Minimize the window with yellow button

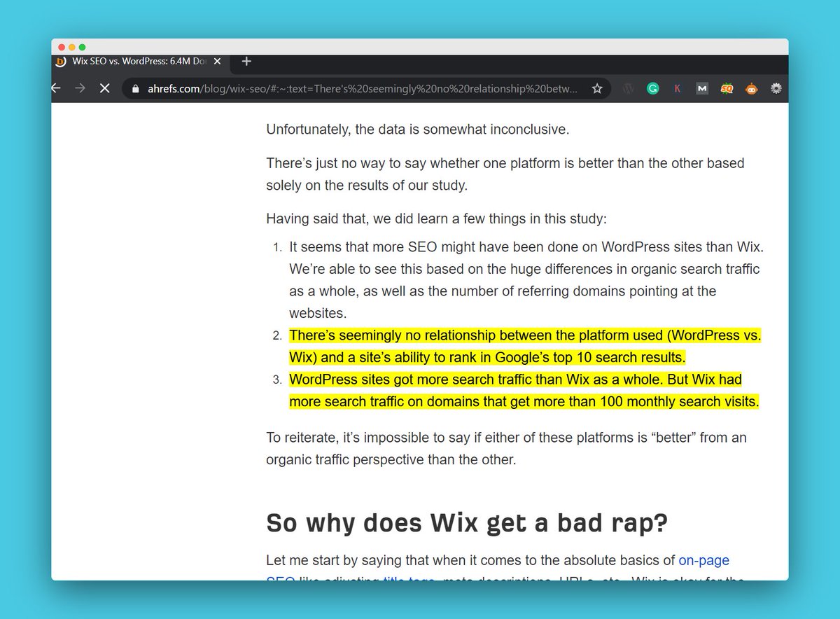click(71, 47)
